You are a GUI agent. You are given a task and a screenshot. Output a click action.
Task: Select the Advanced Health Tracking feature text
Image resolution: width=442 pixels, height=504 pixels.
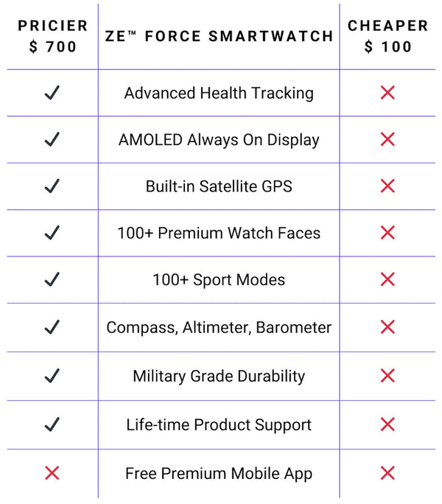(x=219, y=93)
